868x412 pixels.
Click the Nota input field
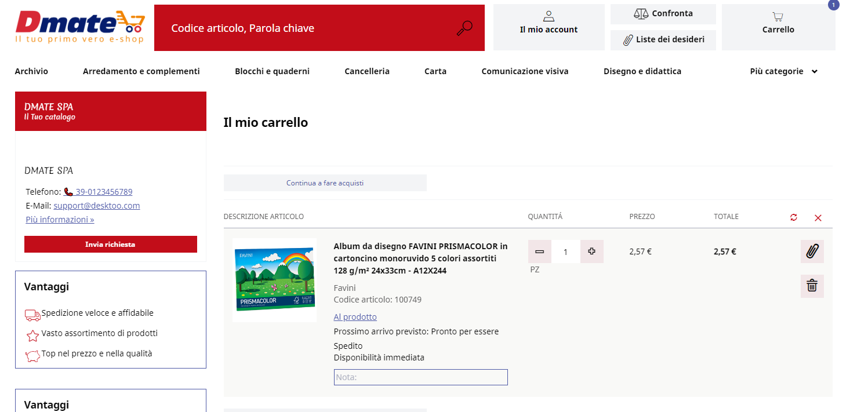[421, 377]
